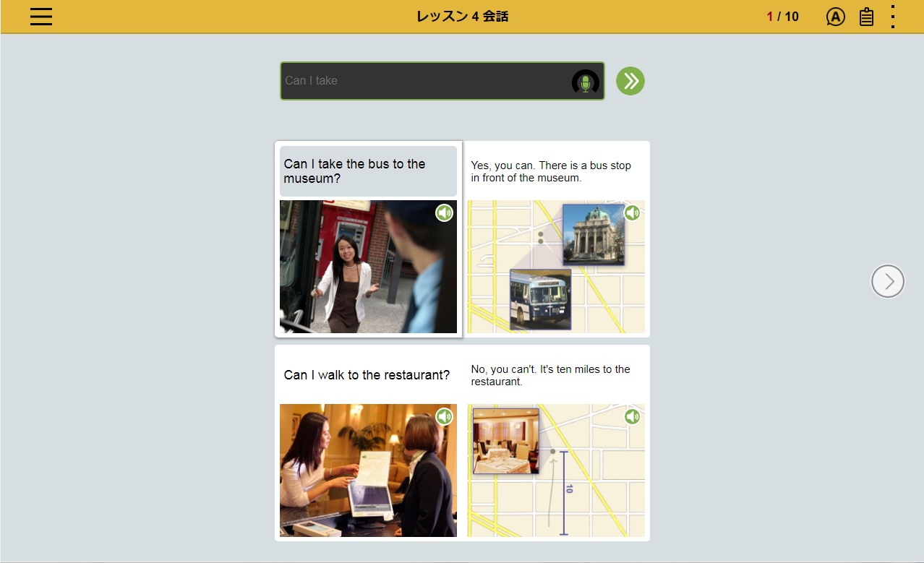Go to next screen with right arrow
This screenshot has height=563, width=924.
887,281
